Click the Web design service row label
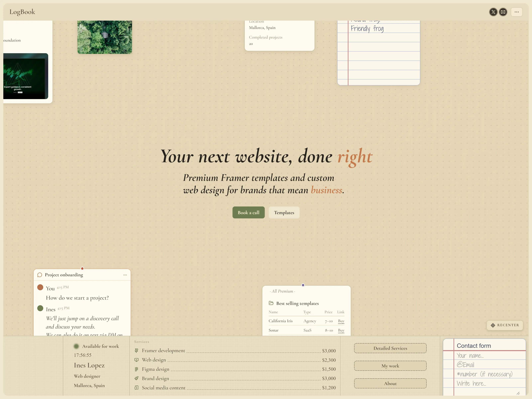 point(154,360)
